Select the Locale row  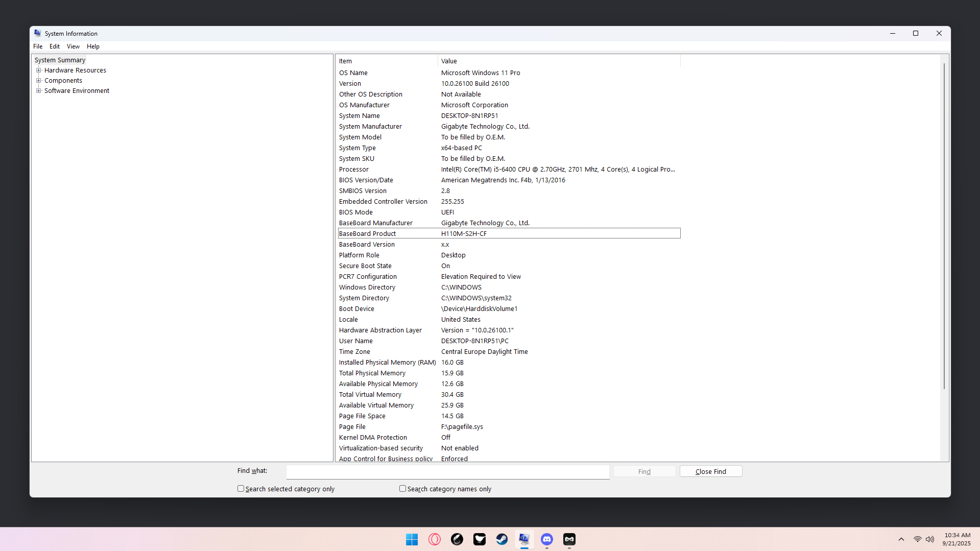click(509, 320)
